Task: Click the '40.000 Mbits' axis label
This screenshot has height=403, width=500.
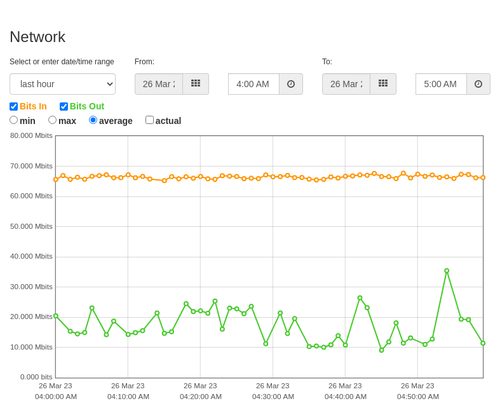Action: point(31,256)
